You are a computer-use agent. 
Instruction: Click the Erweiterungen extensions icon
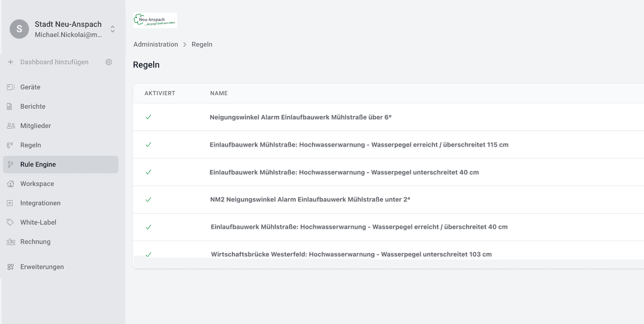11,267
